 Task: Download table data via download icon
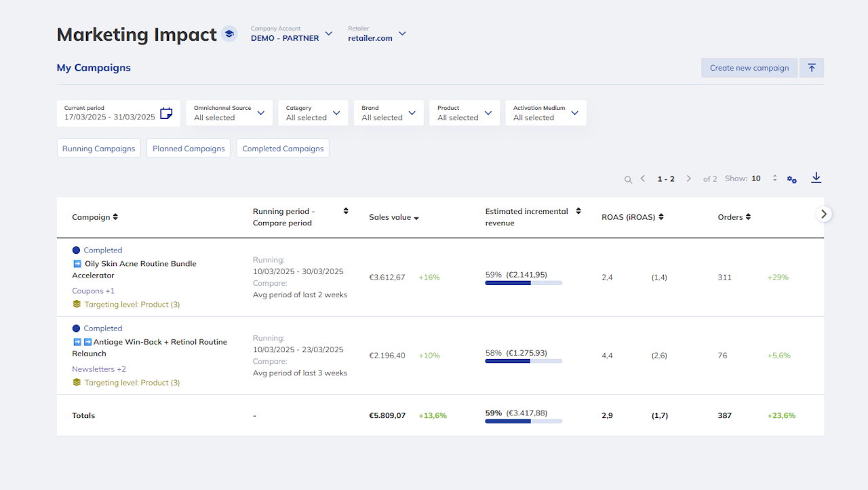[x=816, y=178]
